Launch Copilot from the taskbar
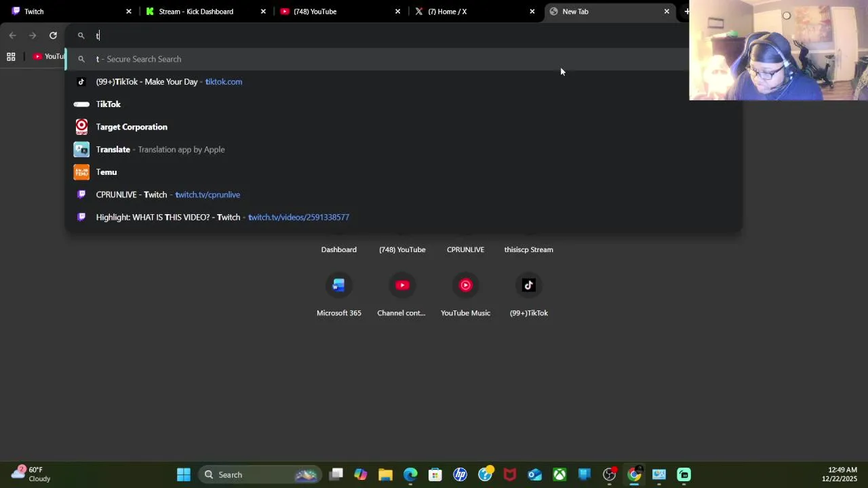The width and height of the screenshot is (868, 488). tap(361, 474)
